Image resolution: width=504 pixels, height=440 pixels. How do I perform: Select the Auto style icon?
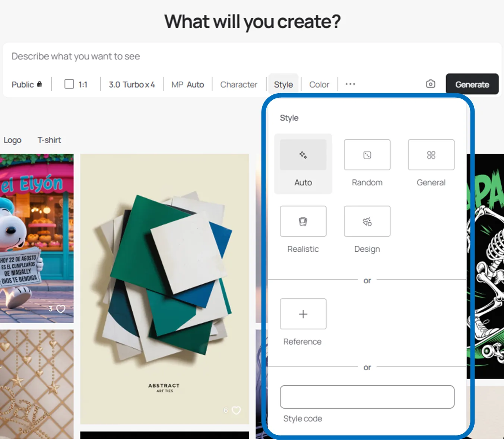point(303,155)
